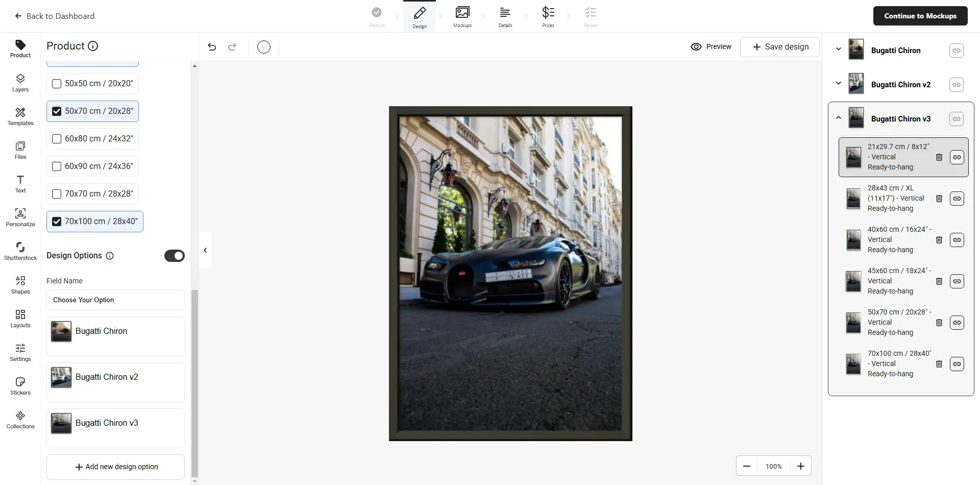Click the redo arrow icon
The height and width of the screenshot is (485, 980).
click(232, 47)
